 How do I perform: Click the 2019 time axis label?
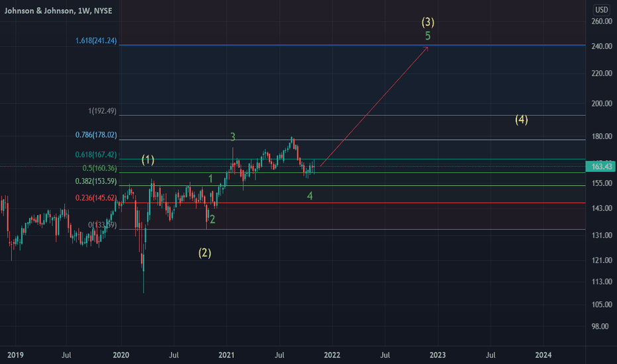pyautogui.click(x=15, y=355)
